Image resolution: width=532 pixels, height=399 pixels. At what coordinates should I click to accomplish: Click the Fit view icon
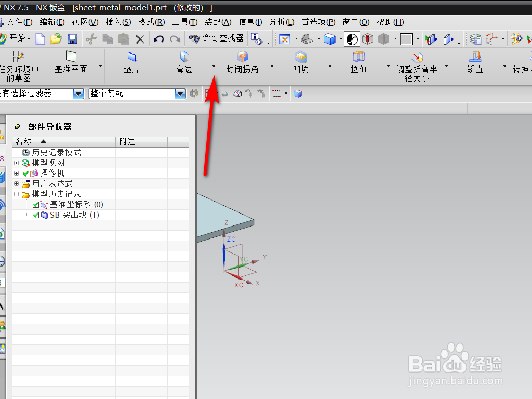coord(285,39)
